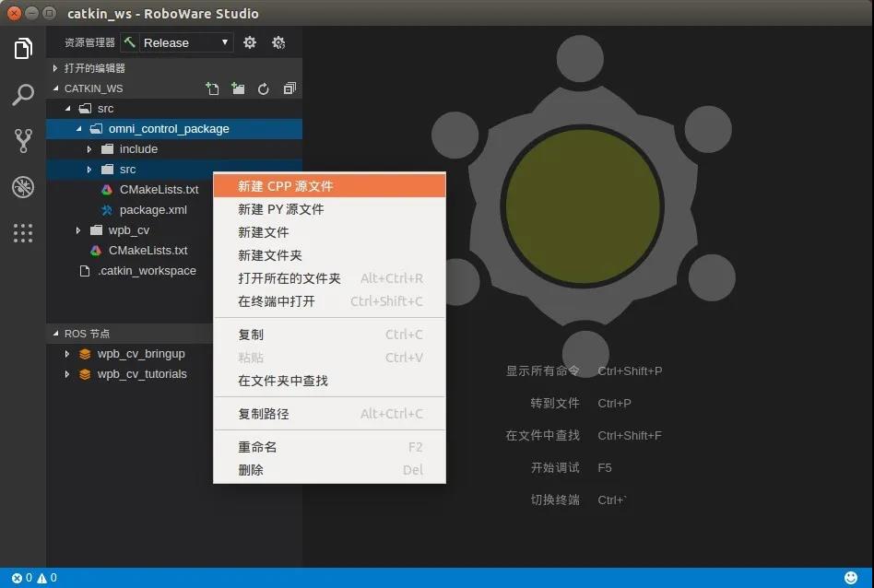The width and height of the screenshot is (874, 588).
Task: Open the grid-dots view in activity bar
Action: 23,233
